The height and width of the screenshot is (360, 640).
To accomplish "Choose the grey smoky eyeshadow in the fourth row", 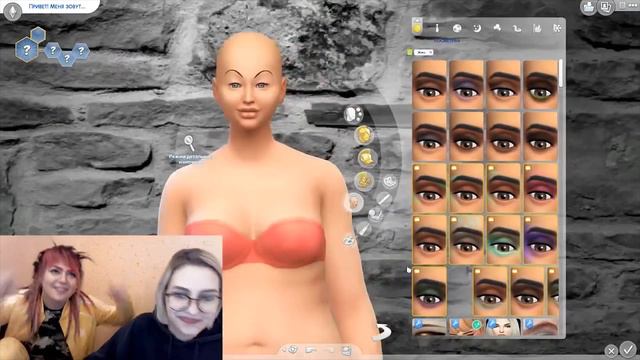I will click(x=467, y=240).
